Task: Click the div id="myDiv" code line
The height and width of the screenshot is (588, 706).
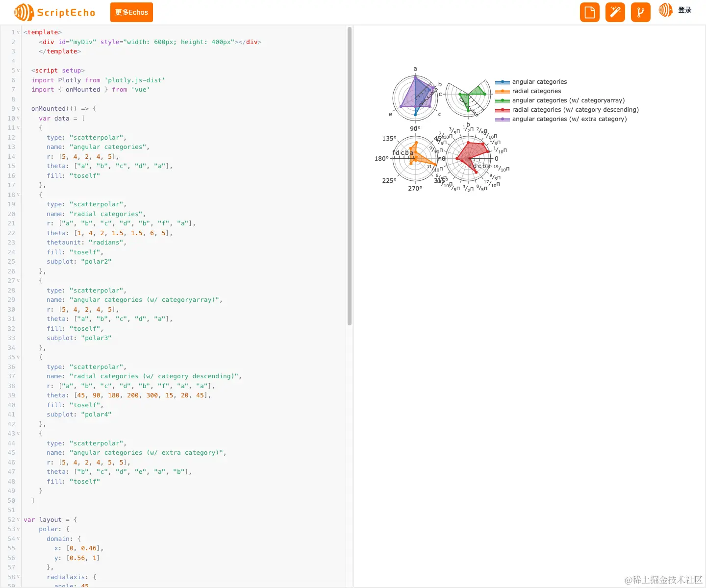Action: click(150, 42)
